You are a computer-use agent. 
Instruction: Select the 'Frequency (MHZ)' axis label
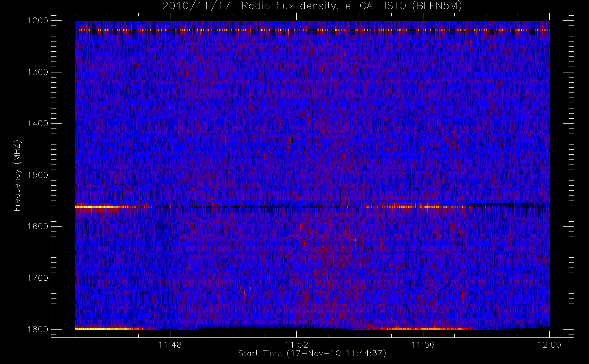17,175
